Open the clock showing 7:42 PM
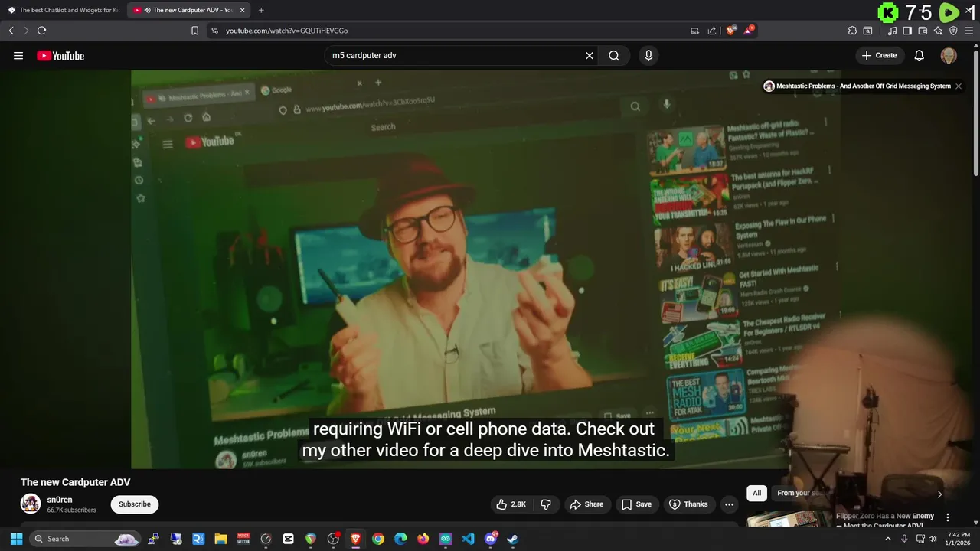 click(x=959, y=539)
